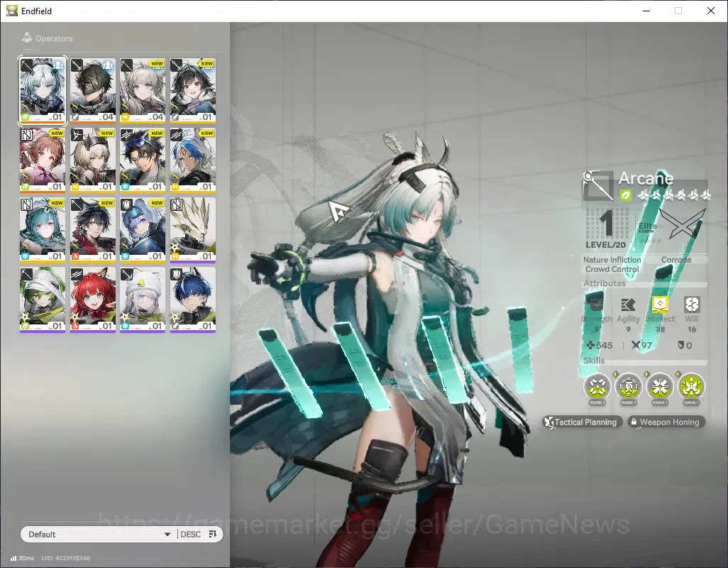The height and width of the screenshot is (568, 728).
Task: Click the Skills section header
Action: point(594,361)
